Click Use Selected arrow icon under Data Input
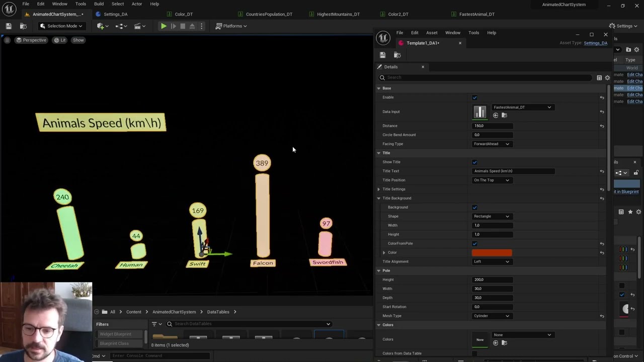Image resolution: width=644 pixels, height=362 pixels. (x=496, y=116)
